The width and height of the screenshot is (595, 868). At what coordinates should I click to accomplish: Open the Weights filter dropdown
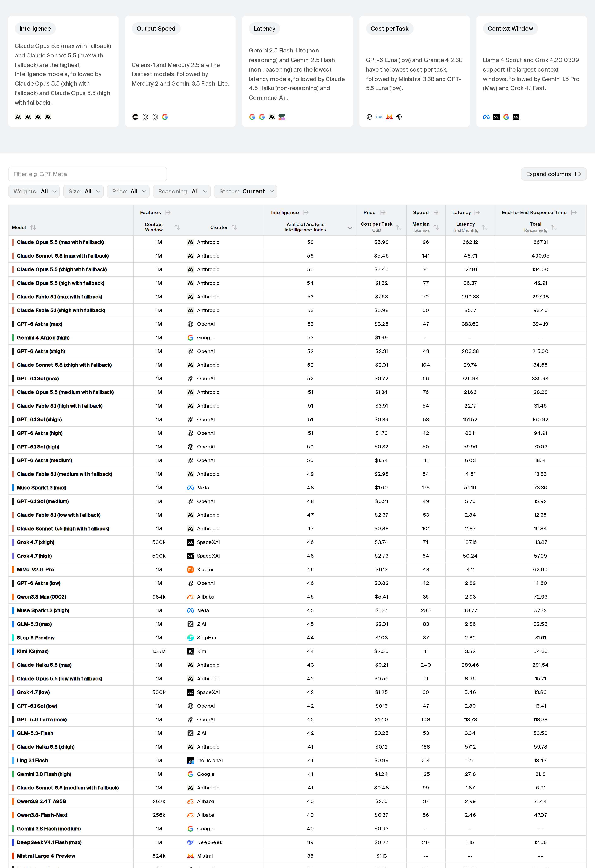(x=34, y=191)
